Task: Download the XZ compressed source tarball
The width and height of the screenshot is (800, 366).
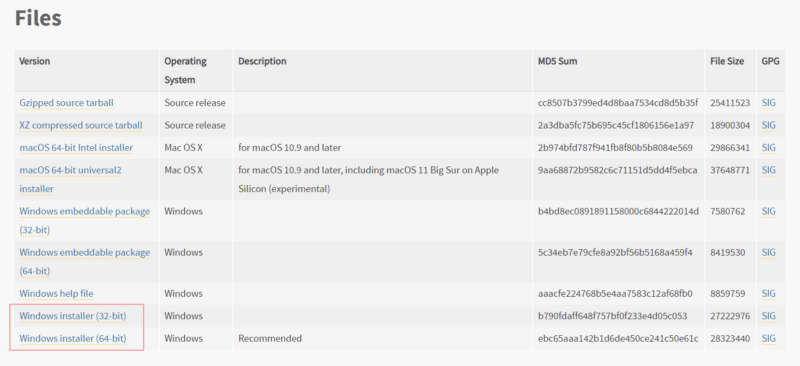Action: pos(81,125)
